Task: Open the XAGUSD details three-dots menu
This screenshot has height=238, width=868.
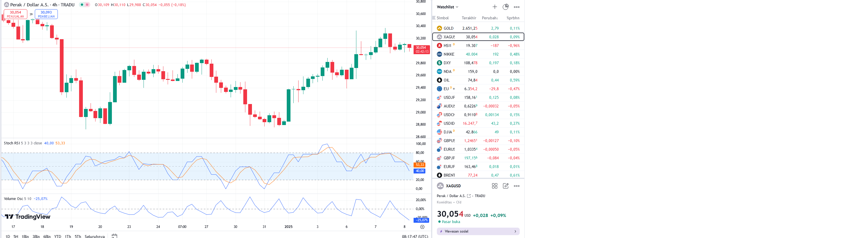Action: click(x=517, y=186)
